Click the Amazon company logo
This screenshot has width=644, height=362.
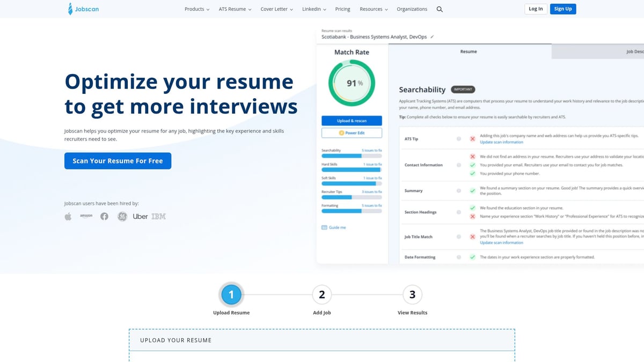click(x=86, y=216)
